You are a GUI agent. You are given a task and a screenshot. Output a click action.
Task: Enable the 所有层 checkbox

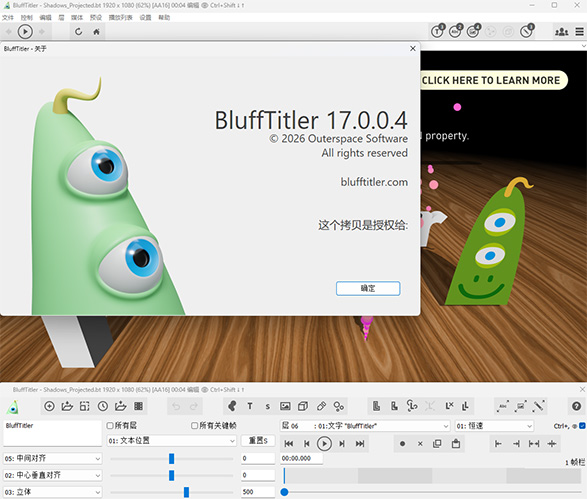(x=110, y=426)
